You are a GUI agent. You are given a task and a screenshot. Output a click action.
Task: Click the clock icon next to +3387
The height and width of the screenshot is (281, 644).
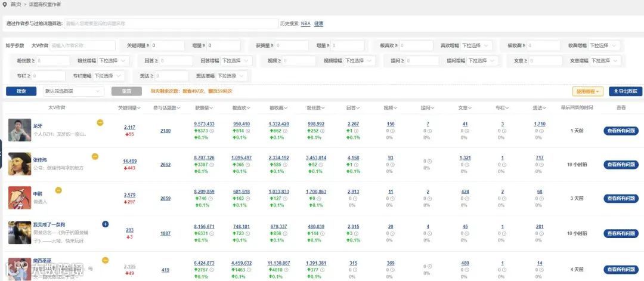tap(212, 165)
